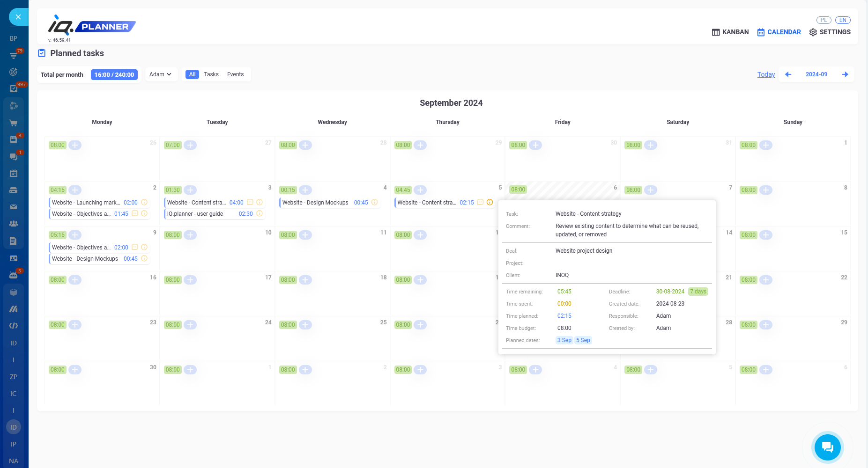This screenshot has width=868, height=468.
Task: Open the SETTINGS menu
Action: (830, 32)
